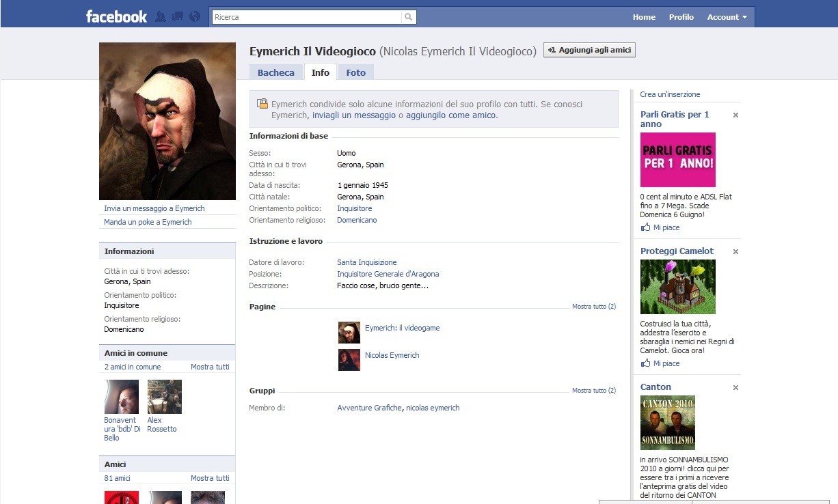Open Santa Inquisizione employer link
Image resolution: width=838 pixels, height=504 pixels.
coord(367,262)
